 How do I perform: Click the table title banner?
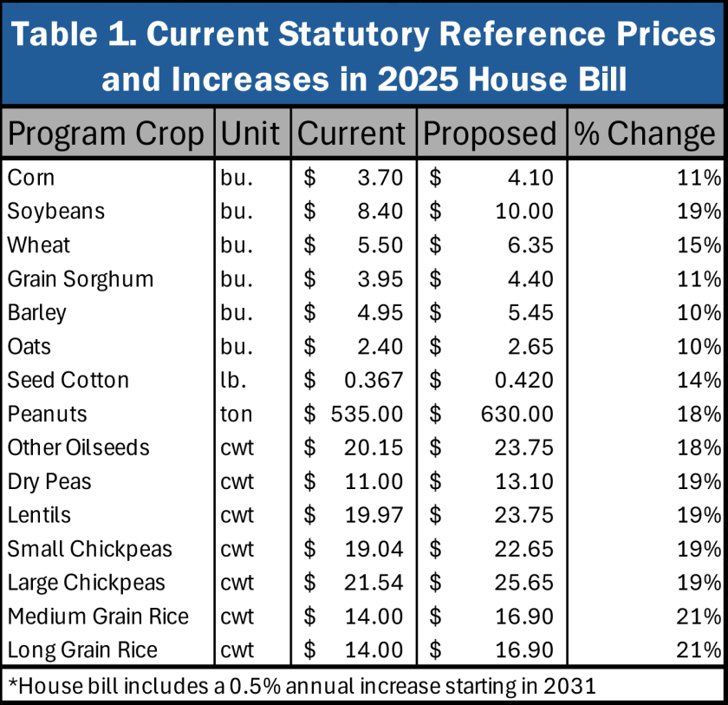[364, 54]
